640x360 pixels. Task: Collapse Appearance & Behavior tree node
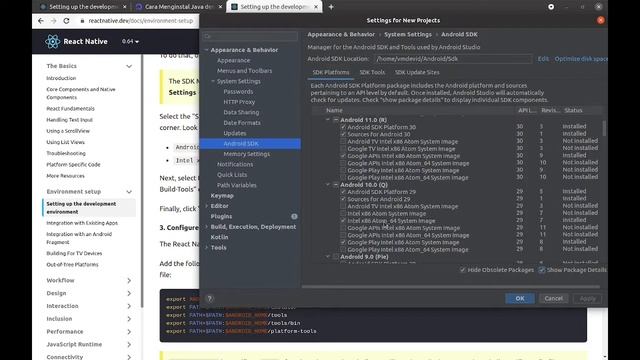click(207, 50)
